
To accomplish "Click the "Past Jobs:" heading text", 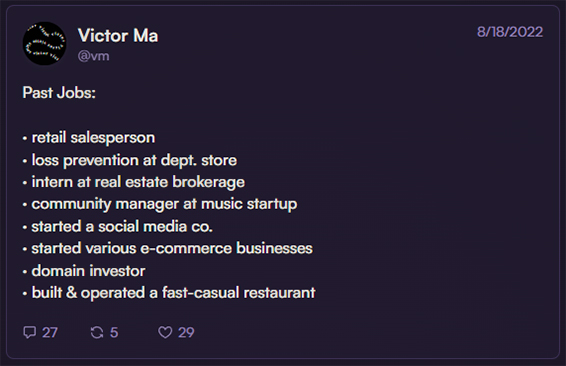I will tap(59, 93).
